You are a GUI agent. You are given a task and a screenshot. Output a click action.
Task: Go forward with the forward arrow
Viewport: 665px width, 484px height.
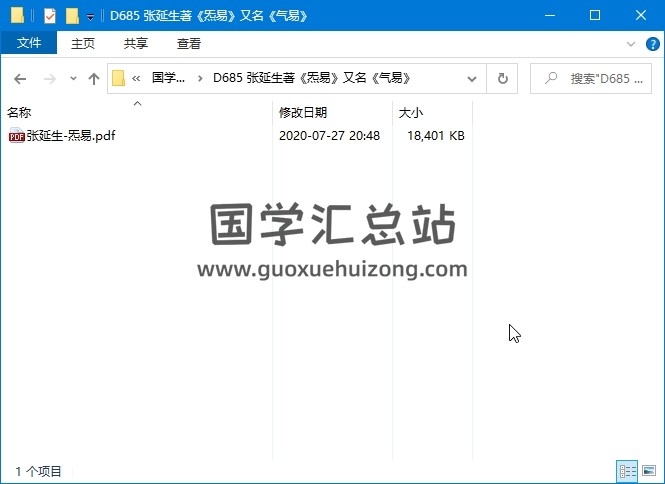50,78
